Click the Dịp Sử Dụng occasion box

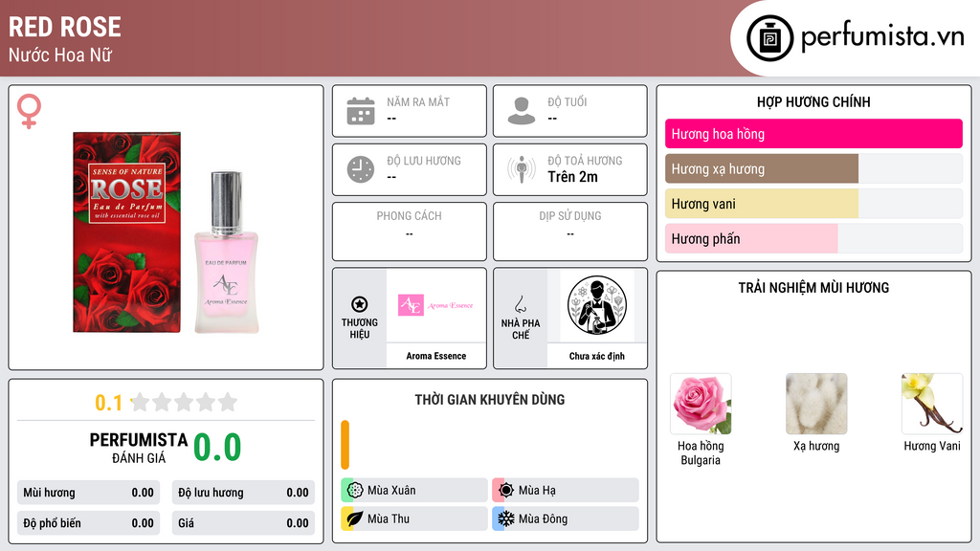point(570,231)
